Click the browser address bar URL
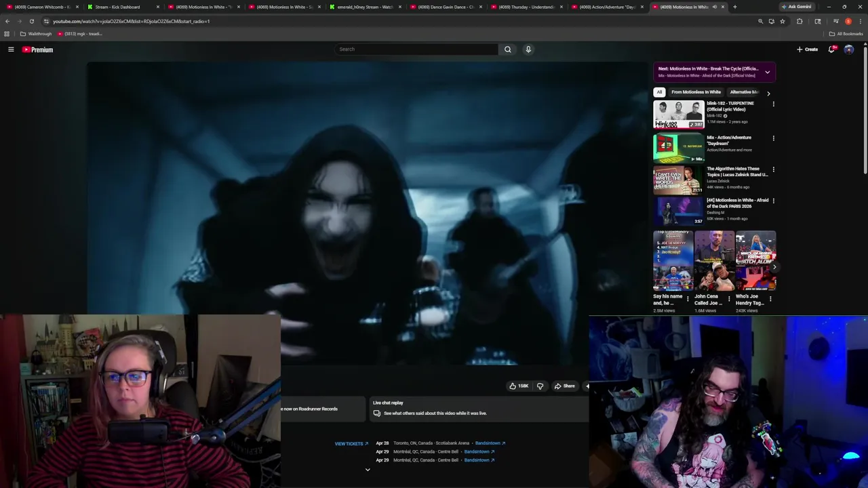 [131, 21]
